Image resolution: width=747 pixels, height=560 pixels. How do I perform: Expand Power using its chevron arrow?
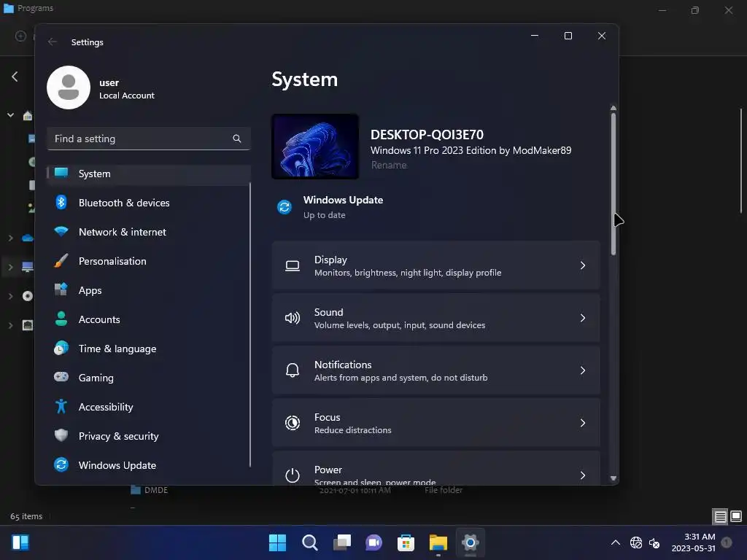[x=583, y=475]
